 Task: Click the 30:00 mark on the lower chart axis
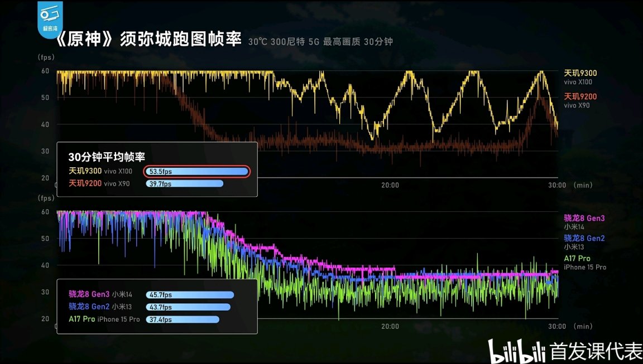point(557,326)
